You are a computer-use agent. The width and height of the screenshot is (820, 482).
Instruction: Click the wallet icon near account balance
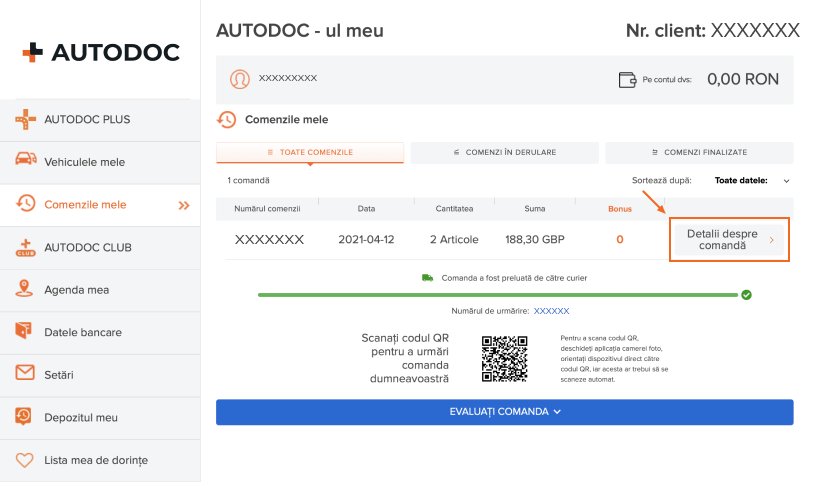click(x=628, y=80)
